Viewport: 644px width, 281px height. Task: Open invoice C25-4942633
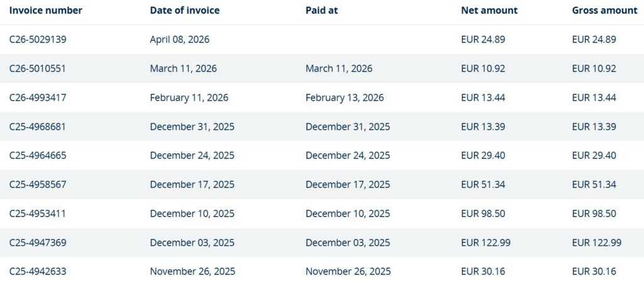tap(38, 272)
